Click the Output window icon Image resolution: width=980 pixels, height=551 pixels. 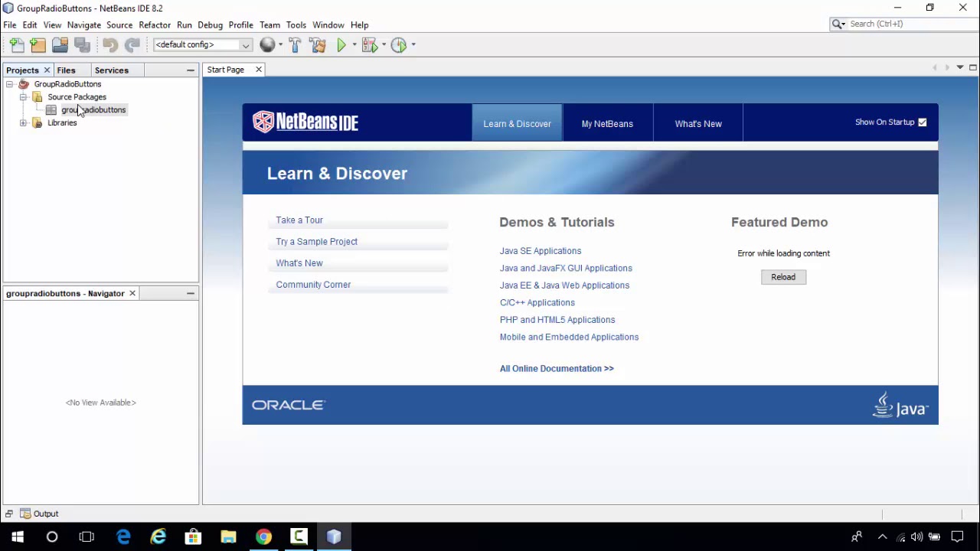(25, 514)
